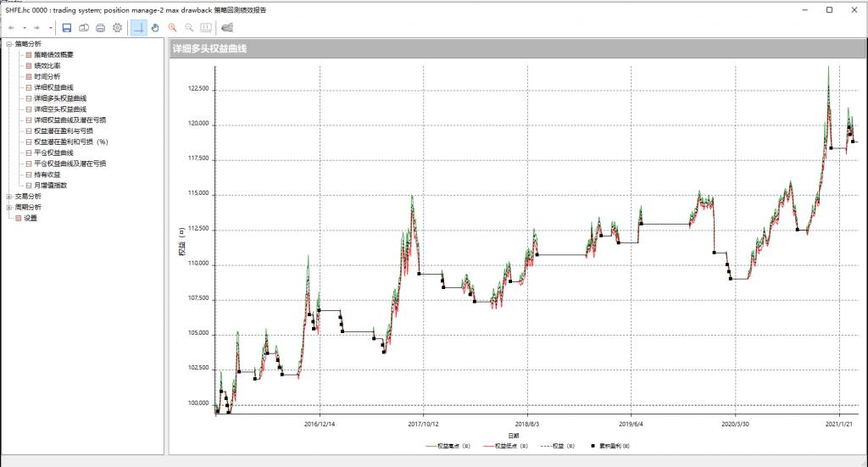
Task: Open settings with the gear toolbar icon
Action: click(117, 28)
